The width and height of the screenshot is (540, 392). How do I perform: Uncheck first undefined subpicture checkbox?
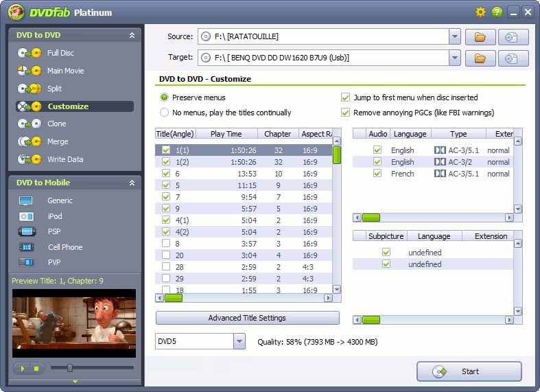click(x=386, y=252)
